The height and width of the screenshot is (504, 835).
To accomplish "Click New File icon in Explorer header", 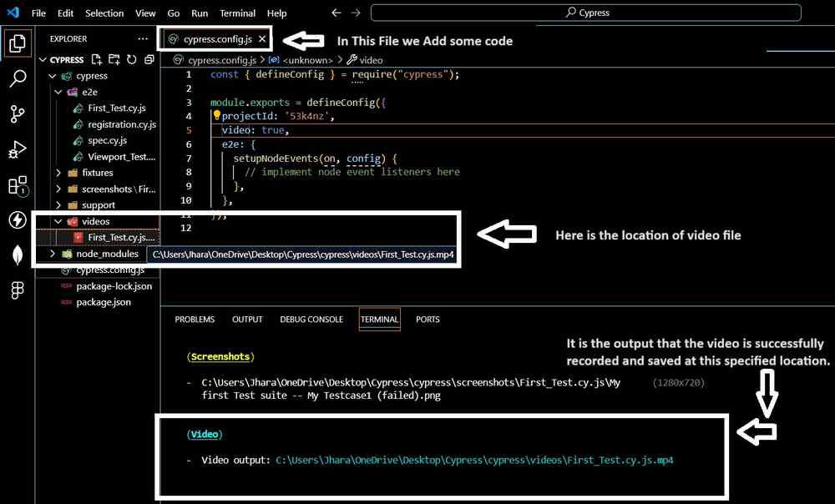I will [x=96, y=59].
